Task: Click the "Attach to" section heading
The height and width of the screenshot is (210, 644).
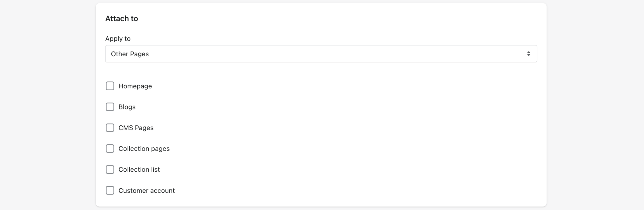Action: tap(121, 19)
